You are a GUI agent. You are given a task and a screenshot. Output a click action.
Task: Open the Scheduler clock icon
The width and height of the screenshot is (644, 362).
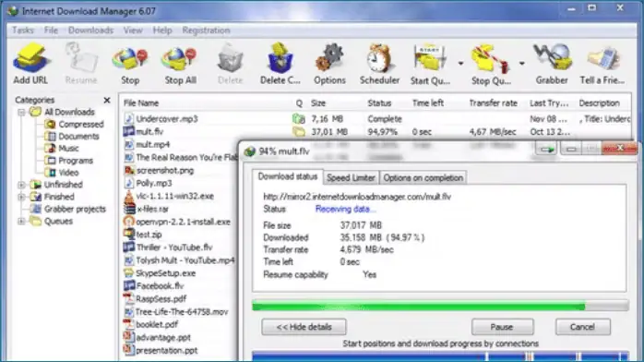379,64
